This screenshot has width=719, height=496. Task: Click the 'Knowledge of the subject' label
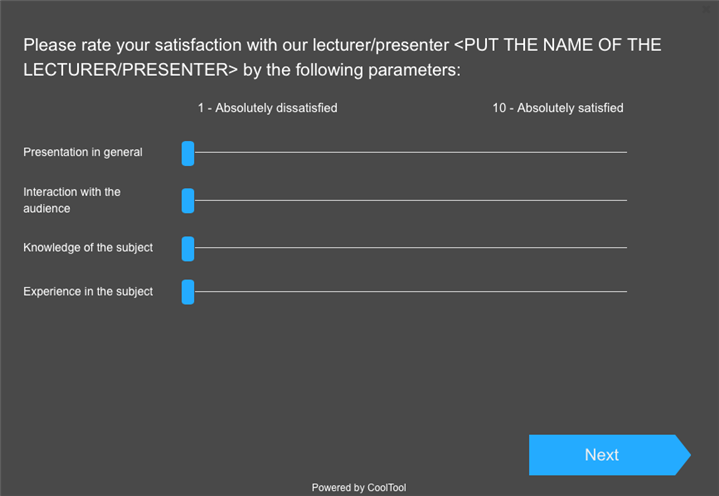88,248
